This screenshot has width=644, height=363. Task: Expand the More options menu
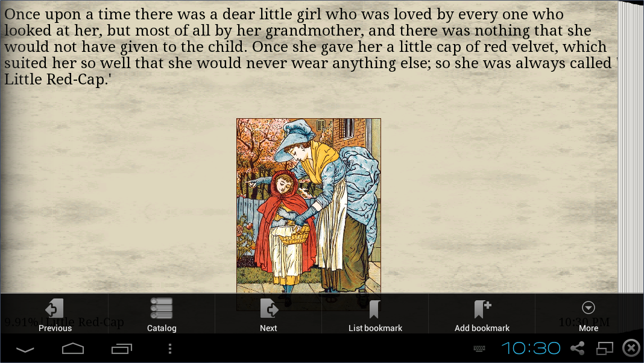tap(588, 314)
